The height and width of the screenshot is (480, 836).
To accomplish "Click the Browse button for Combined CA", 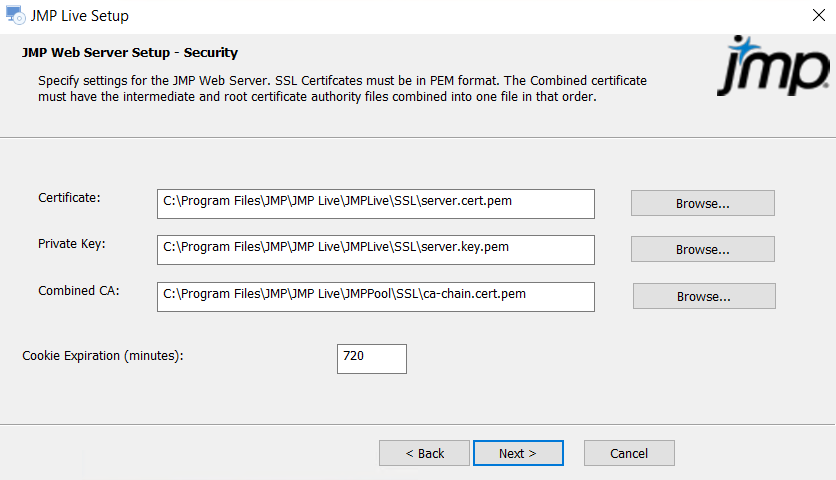I will point(704,296).
